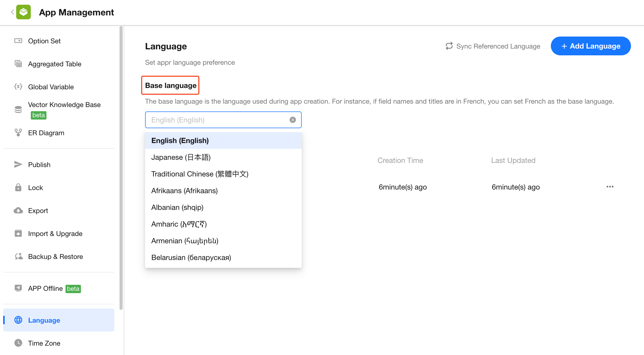Choose Traditional Chinese option in list
Screen dimensions: 644x355
tap(200, 174)
